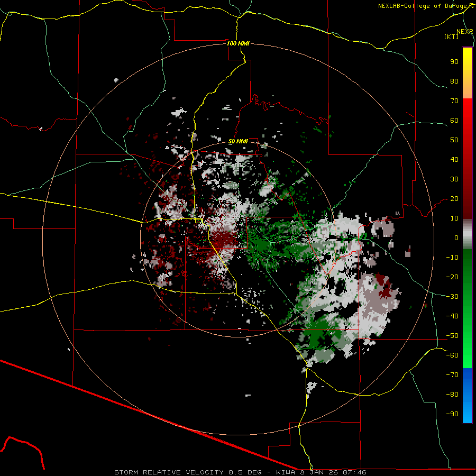
Task: Click the 40 value on velocity scale
Action: (454, 160)
